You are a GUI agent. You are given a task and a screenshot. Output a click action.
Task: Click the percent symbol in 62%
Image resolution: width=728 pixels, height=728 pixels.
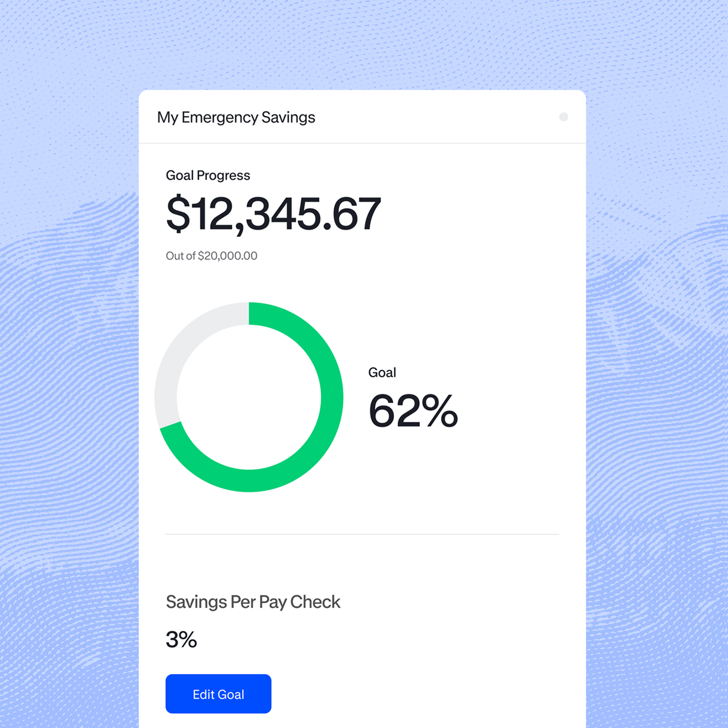440,410
